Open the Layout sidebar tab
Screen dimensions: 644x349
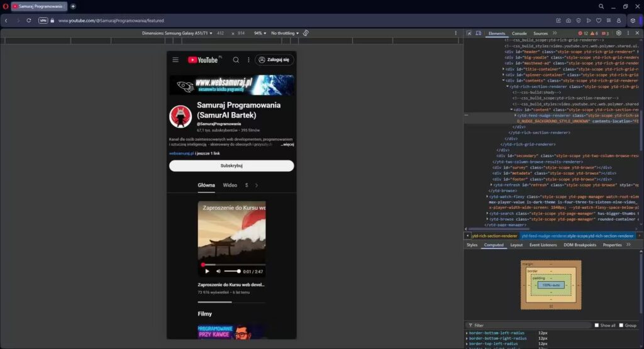coord(516,245)
